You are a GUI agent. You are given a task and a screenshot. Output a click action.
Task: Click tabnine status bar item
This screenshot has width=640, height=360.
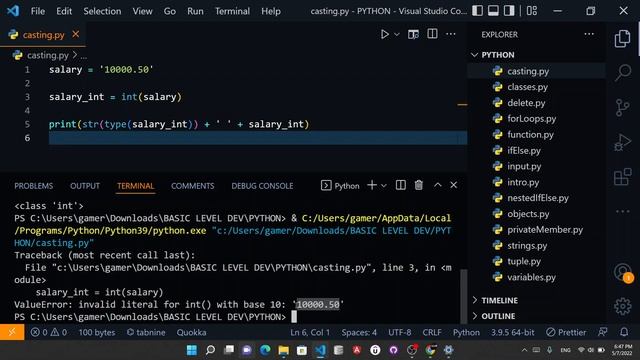click(146, 333)
